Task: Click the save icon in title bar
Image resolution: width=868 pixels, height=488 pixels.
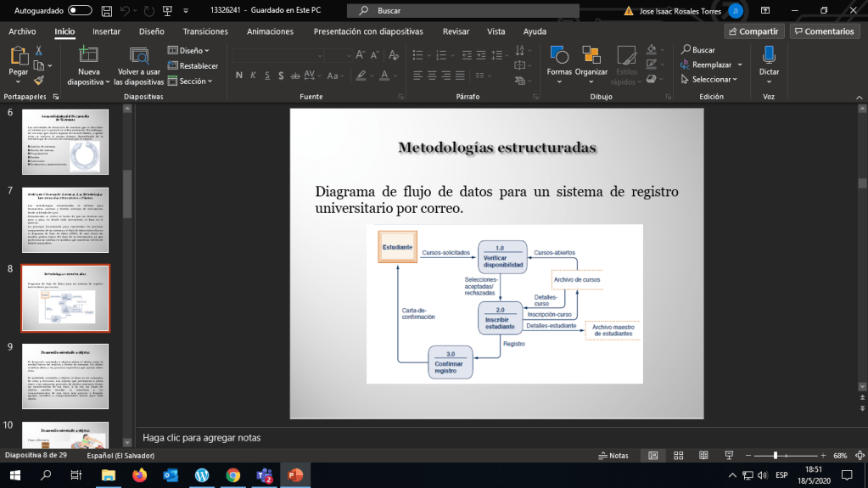Action: pyautogui.click(x=106, y=10)
